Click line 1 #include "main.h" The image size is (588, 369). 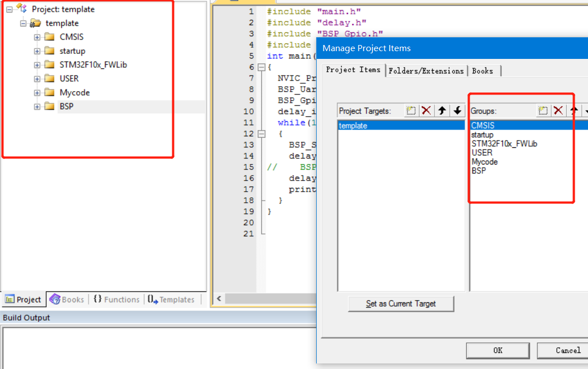(x=313, y=12)
